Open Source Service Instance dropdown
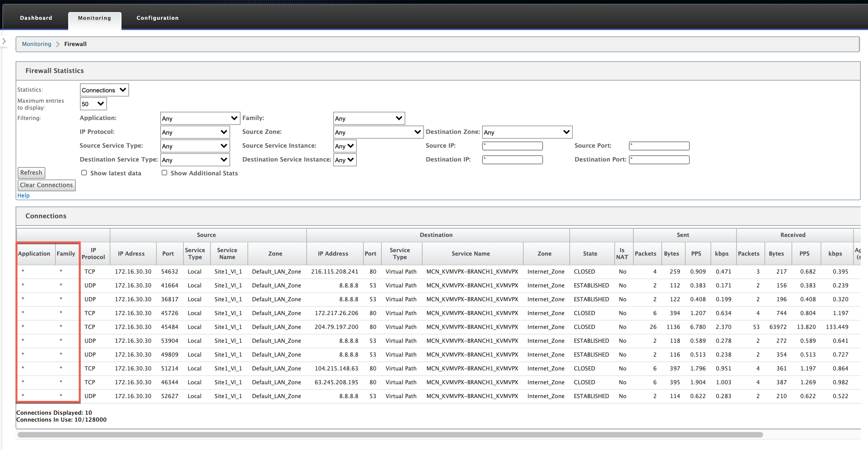This screenshot has width=868, height=450. coord(345,146)
